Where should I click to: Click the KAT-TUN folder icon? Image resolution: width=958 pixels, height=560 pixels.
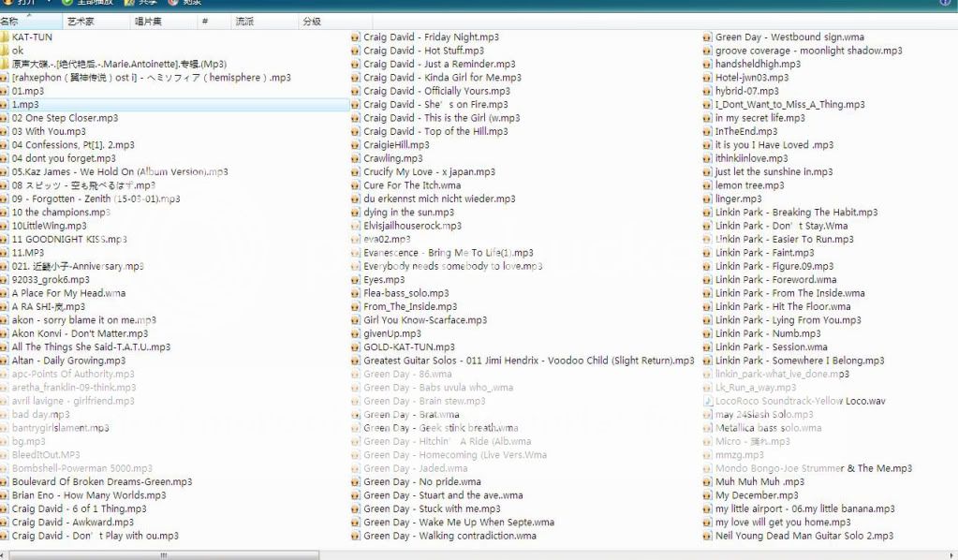5,37
